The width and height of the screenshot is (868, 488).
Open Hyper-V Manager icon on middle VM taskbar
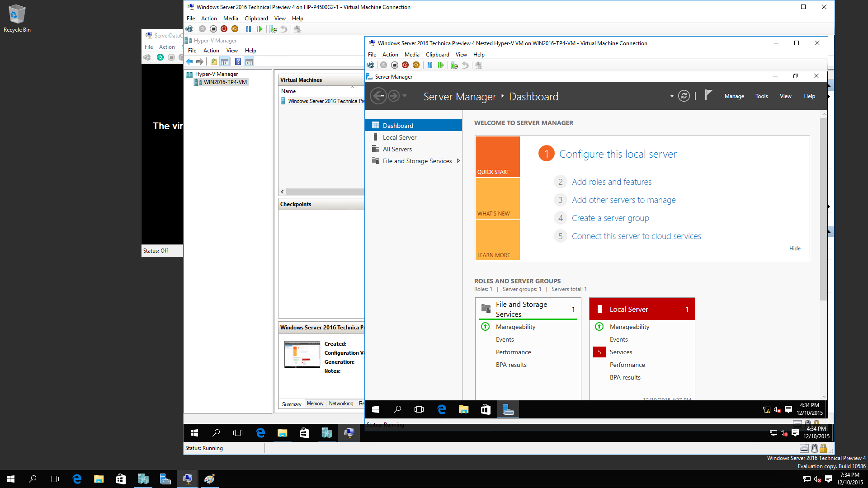[x=327, y=433]
